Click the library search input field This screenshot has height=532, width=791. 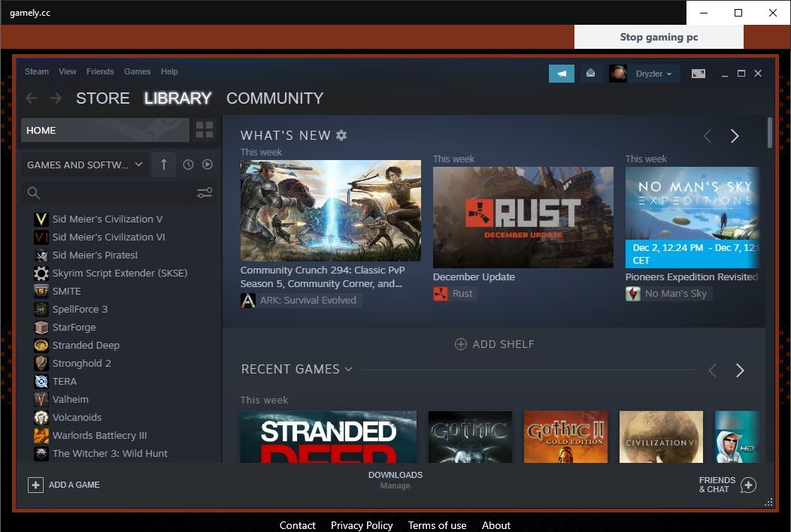click(117, 192)
